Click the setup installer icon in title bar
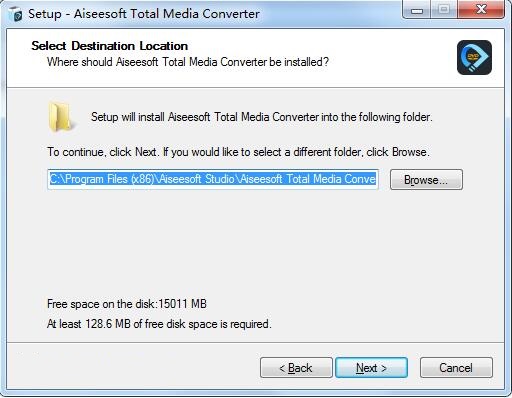 15,14
